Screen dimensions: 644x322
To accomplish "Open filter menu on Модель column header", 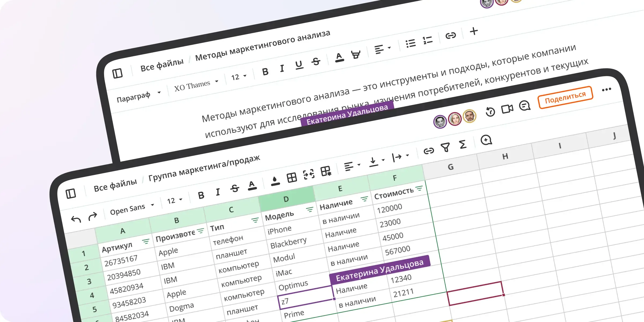I will pyautogui.click(x=309, y=209).
